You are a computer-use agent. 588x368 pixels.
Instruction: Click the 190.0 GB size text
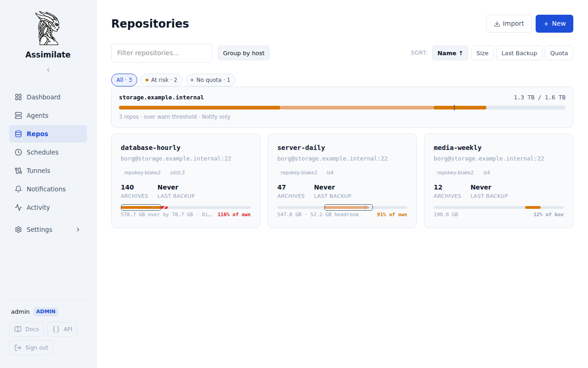pos(446,215)
